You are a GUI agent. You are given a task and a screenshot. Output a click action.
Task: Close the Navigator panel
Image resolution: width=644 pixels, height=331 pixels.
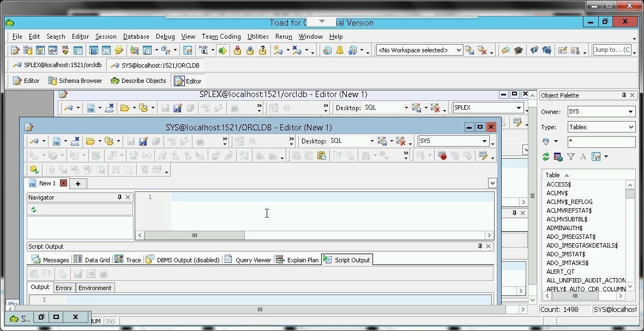pos(128,197)
